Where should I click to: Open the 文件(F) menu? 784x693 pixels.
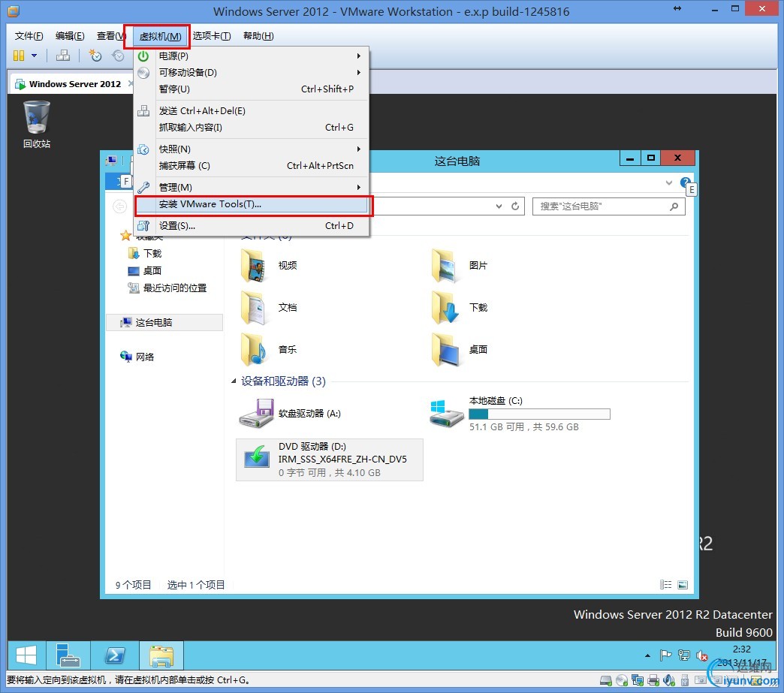coord(29,36)
